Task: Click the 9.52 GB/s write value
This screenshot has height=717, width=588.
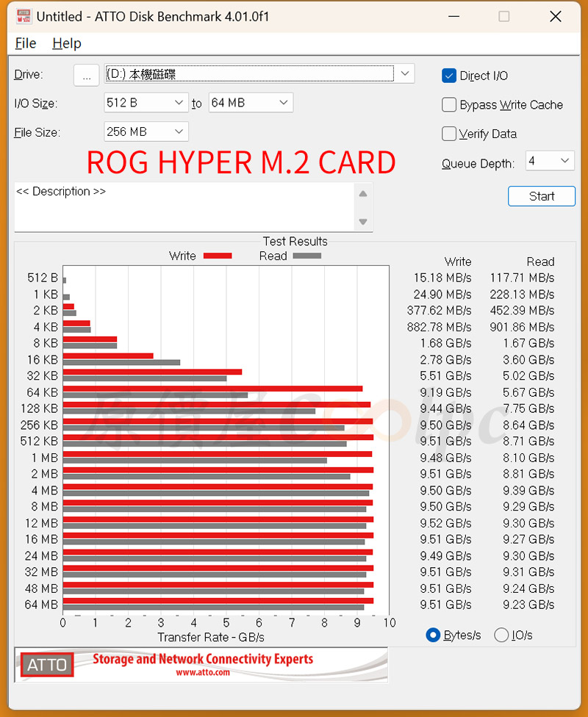Action: click(445, 523)
